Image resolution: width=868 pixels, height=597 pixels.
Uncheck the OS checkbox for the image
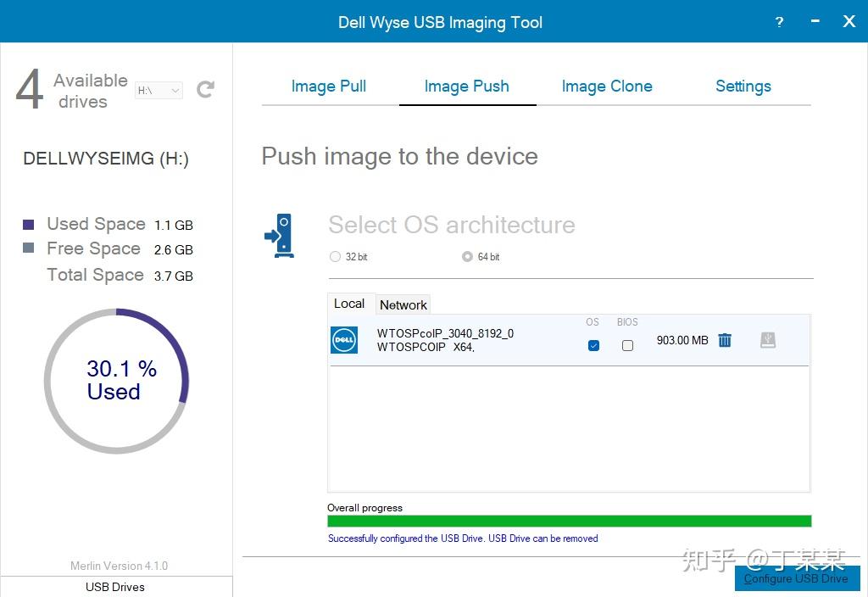pyautogui.click(x=593, y=345)
